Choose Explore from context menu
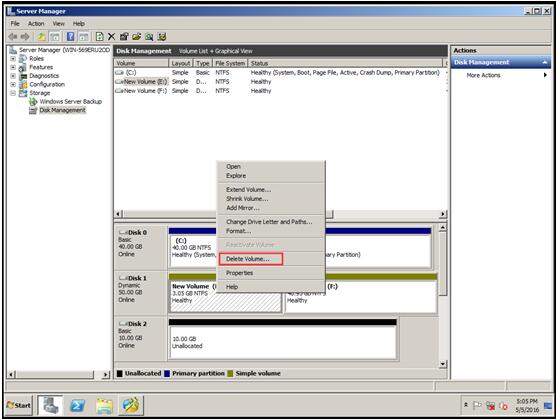Viewport: 556px width, 420px height. pyautogui.click(x=271, y=176)
